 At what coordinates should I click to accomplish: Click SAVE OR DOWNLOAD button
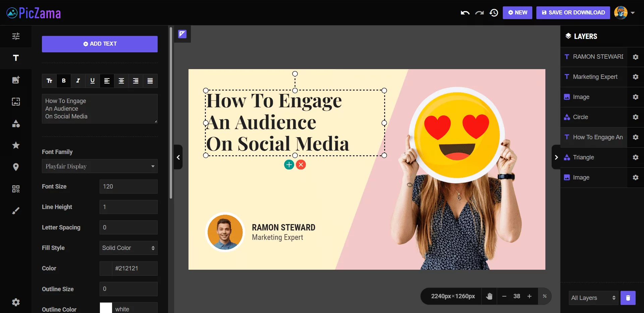[x=573, y=13]
